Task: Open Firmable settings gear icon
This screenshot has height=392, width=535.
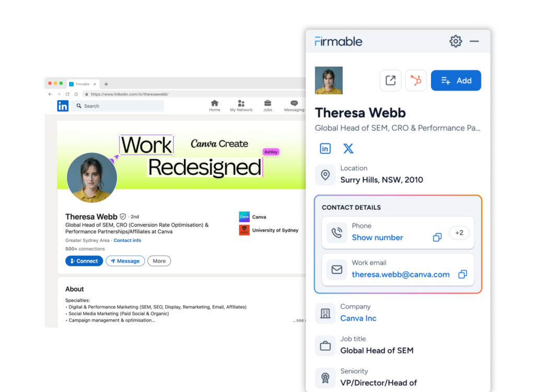Action: [456, 41]
